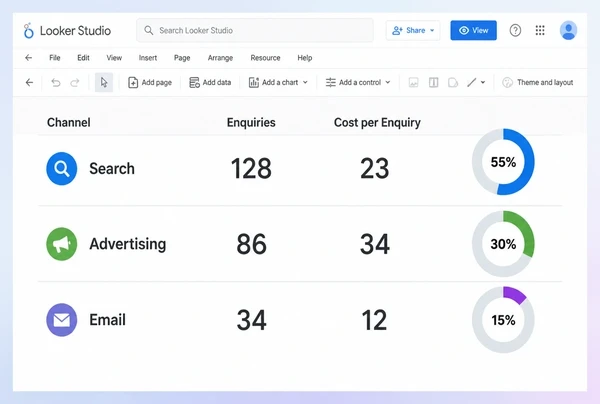Screen dimensions: 600x404
Task: Click Add a chart
Action: click(274, 82)
